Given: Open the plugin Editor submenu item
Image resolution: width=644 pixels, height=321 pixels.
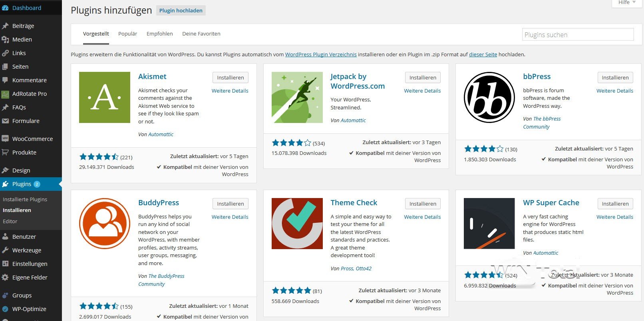Looking at the screenshot, I should 10,221.
